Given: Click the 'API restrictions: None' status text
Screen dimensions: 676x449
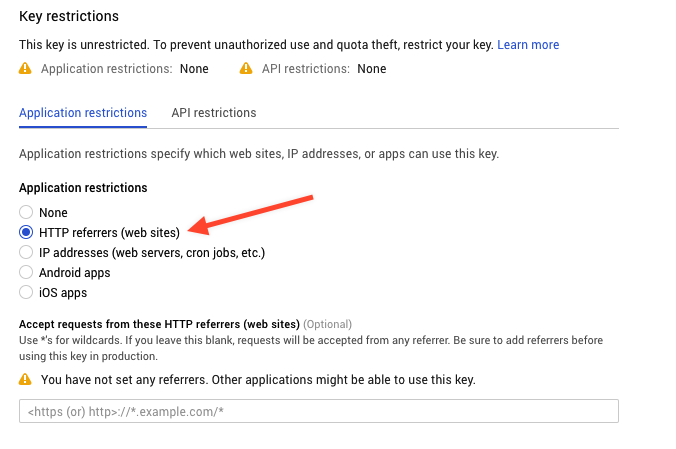Looking at the screenshot, I should (x=323, y=69).
